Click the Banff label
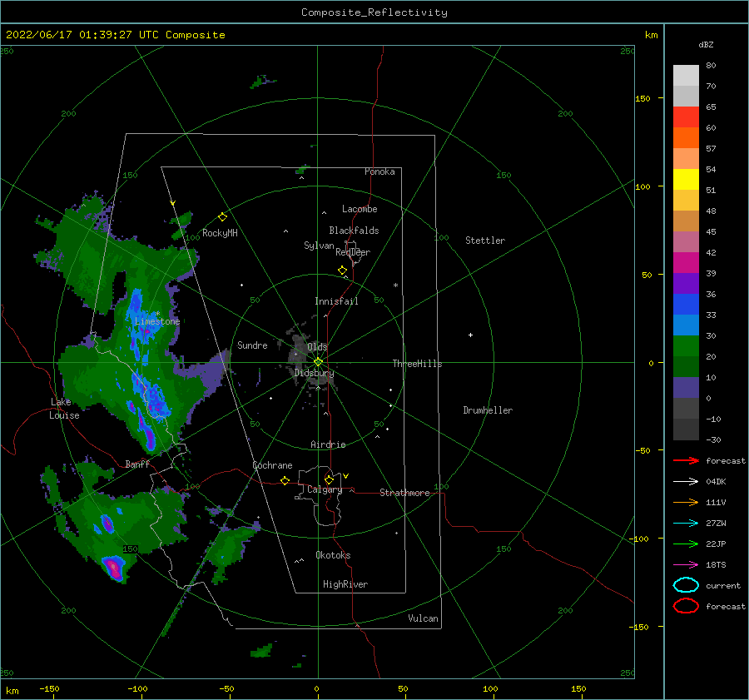 coord(137,464)
